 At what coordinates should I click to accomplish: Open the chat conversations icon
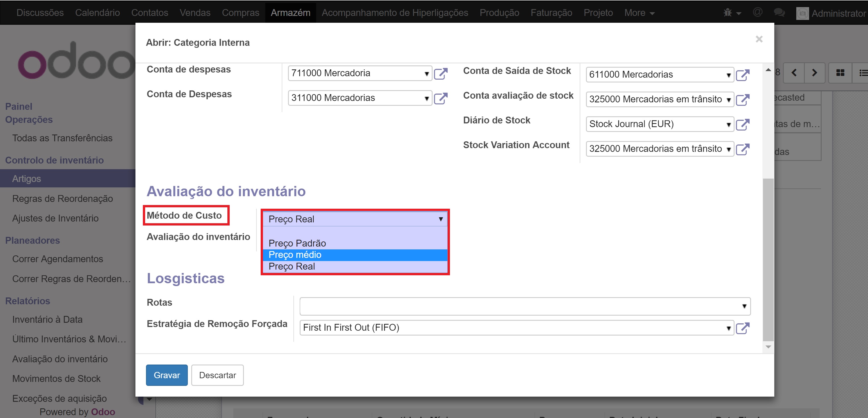click(x=779, y=13)
